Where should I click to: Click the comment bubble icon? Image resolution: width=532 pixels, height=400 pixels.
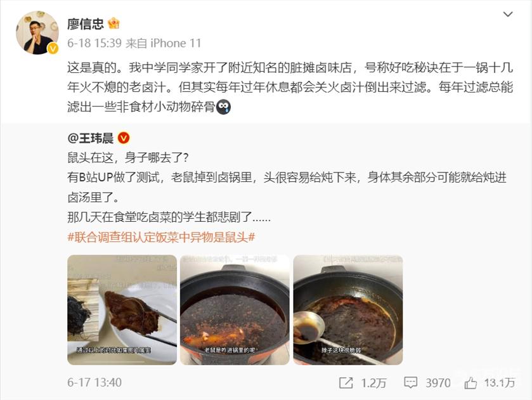tap(410, 383)
